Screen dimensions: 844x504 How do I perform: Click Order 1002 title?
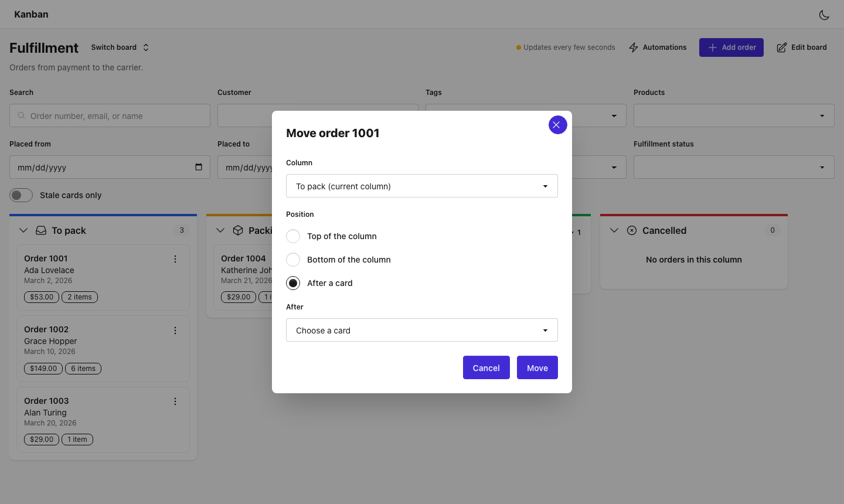[x=46, y=329]
